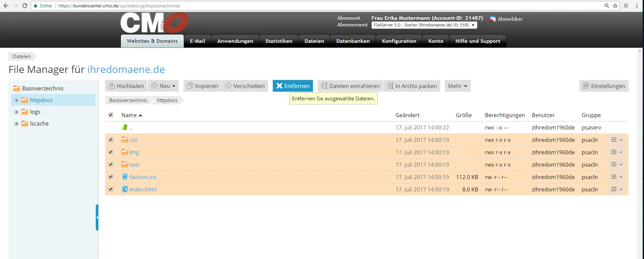Open the E-Mail tab
644x259 pixels.
pyautogui.click(x=197, y=41)
